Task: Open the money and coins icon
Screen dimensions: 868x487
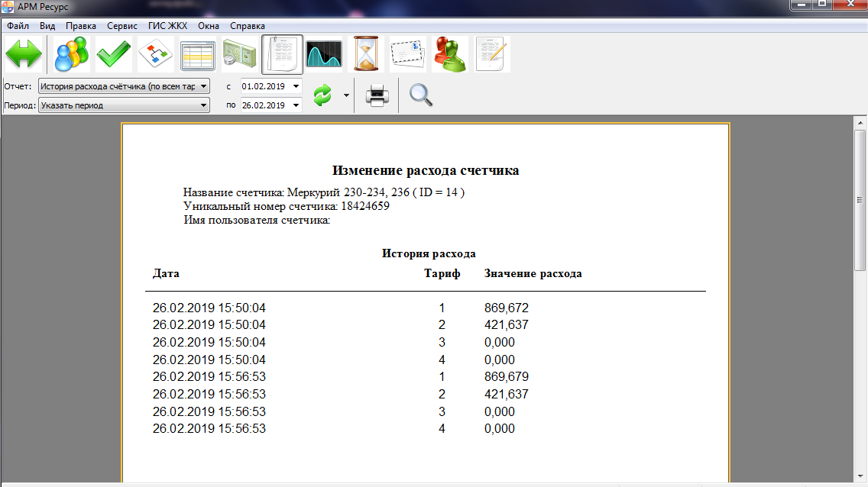Action: (240, 55)
